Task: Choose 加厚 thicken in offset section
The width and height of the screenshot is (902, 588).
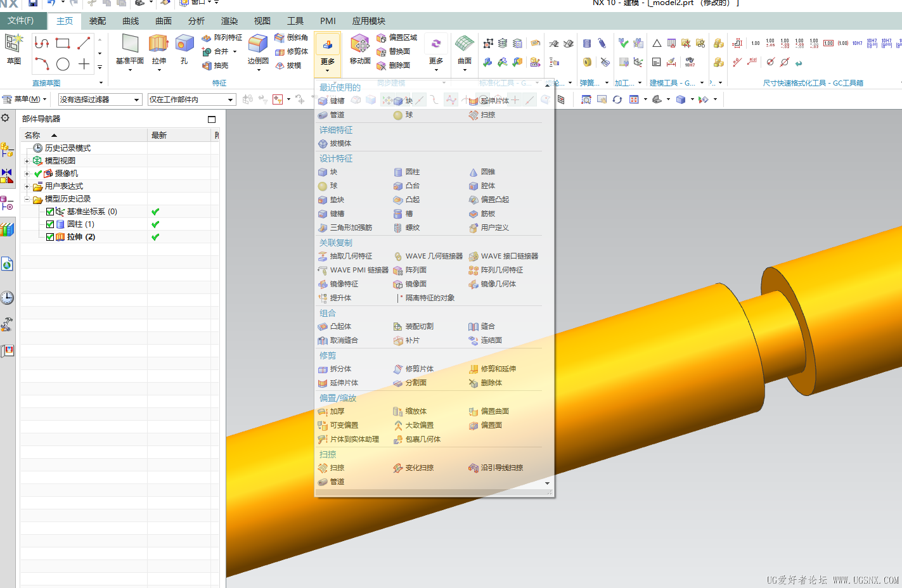Action: tap(332, 411)
